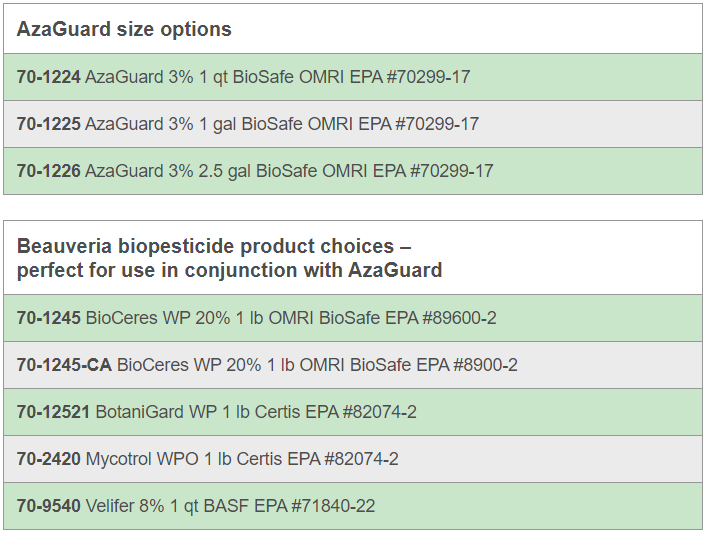Image resolution: width=711 pixels, height=549 pixels.
Task: Choose the Velifer 8% 1 qt BASF row
Action: coord(353,506)
